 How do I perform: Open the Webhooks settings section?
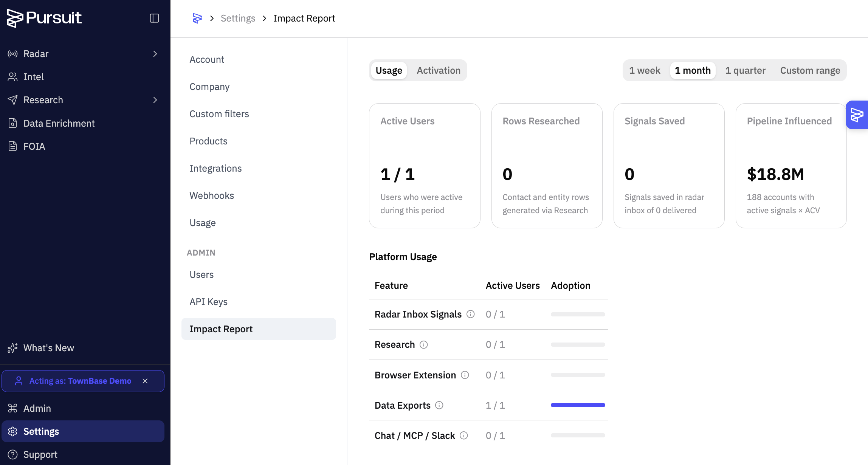pyautogui.click(x=212, y=195)
